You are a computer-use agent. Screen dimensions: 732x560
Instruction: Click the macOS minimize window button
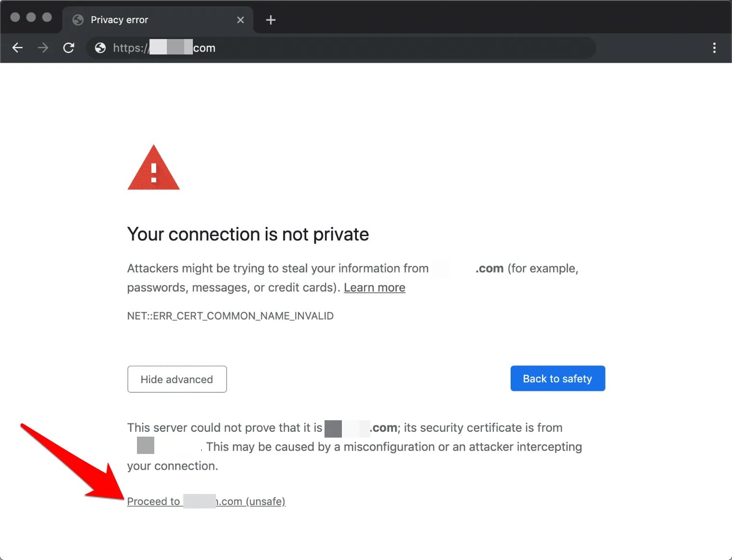point(31,17)
